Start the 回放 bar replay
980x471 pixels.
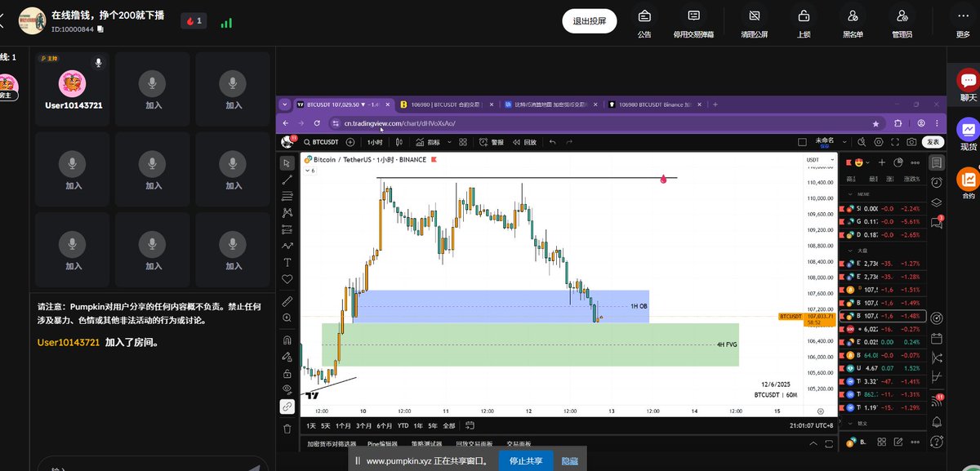coord(524,142)
